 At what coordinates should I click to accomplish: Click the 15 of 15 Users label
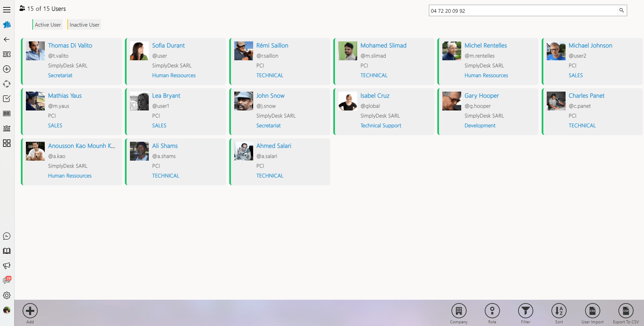tap(46, 9)
